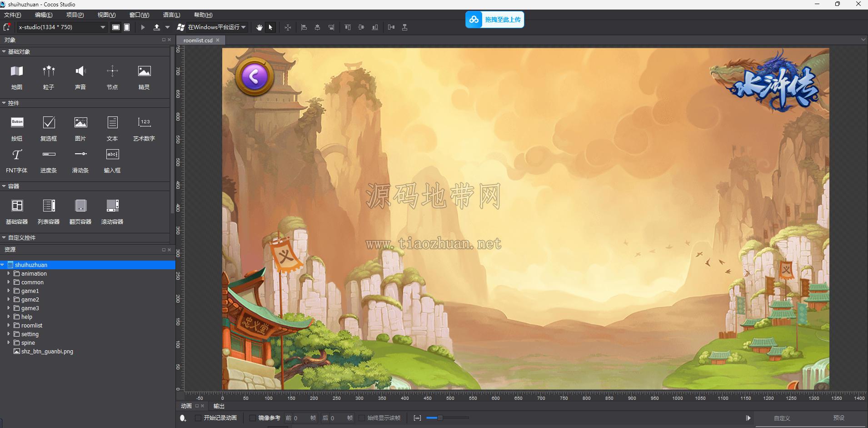This screenshot has height=428, width=868.
Task: Click the 拖拽至此上传 upload button
Action: click(x=494, y=20)
